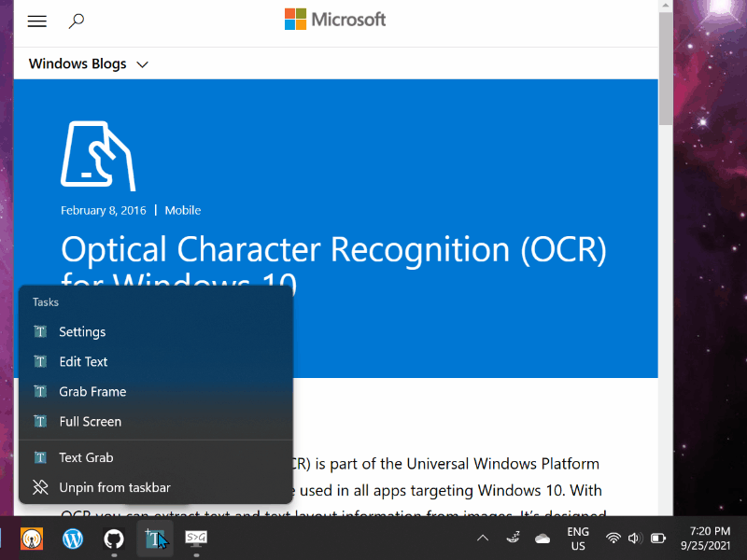Screen dimensions: 747x560
Task: Open the podcast app on the taskbar
Action: [32, 538]
